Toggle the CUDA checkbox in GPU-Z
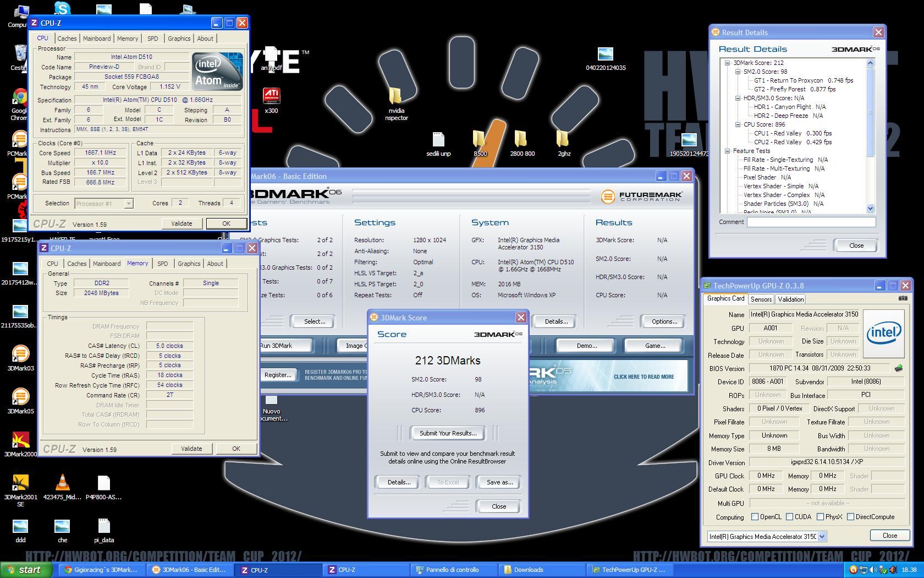 coord(789,517)
